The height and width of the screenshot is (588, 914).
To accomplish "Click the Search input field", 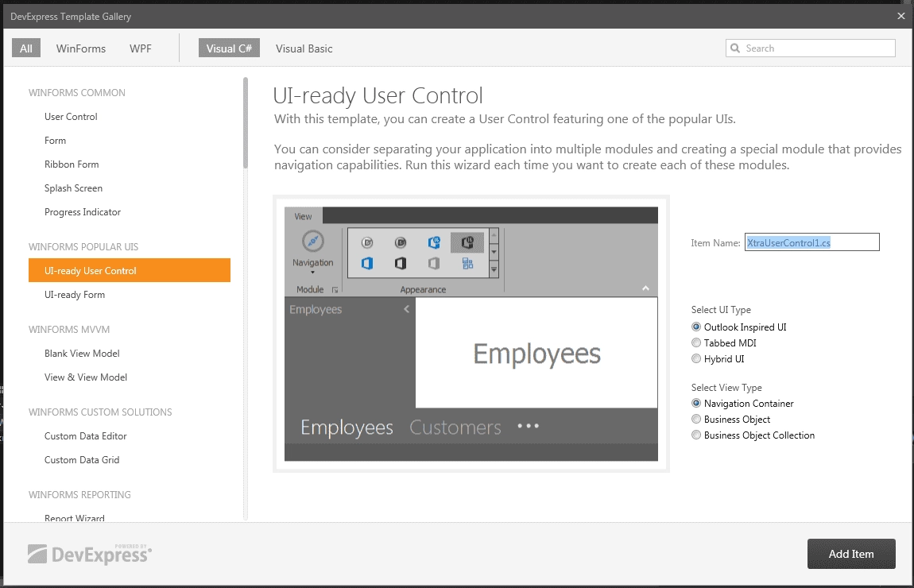I will coord(810,48).
